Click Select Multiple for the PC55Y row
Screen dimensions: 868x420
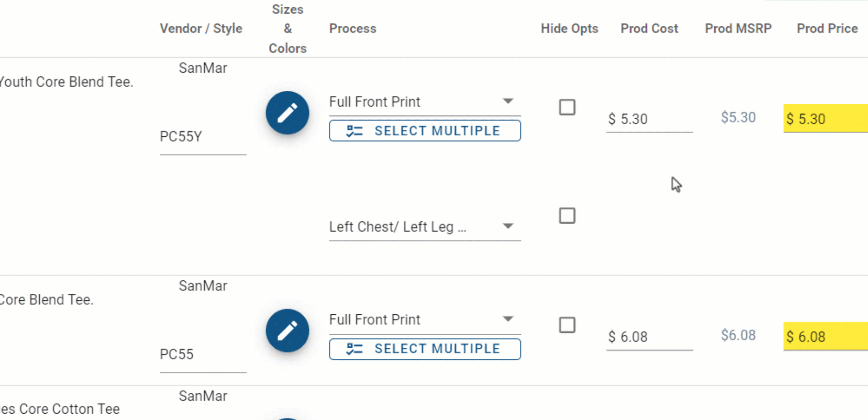(x=425, y=131)
